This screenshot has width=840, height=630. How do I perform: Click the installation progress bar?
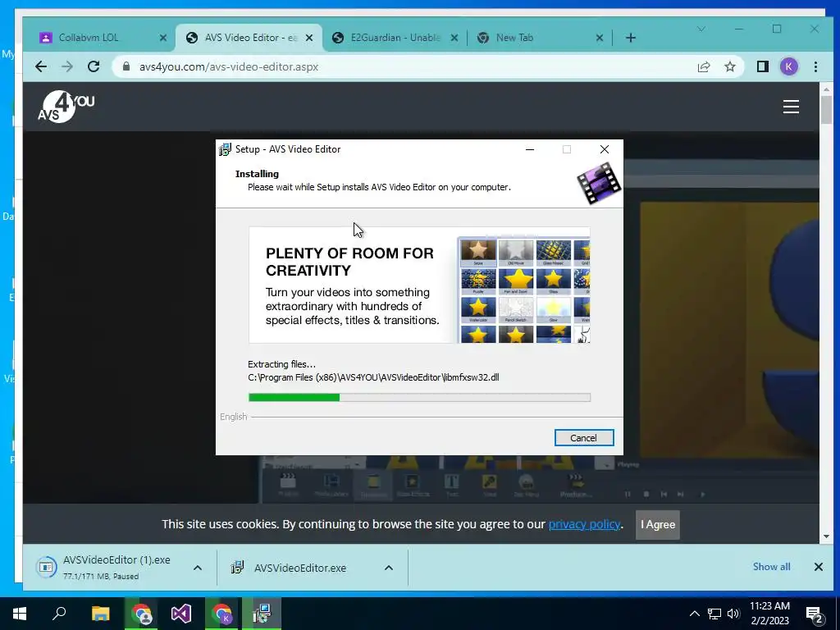[419, 397]
